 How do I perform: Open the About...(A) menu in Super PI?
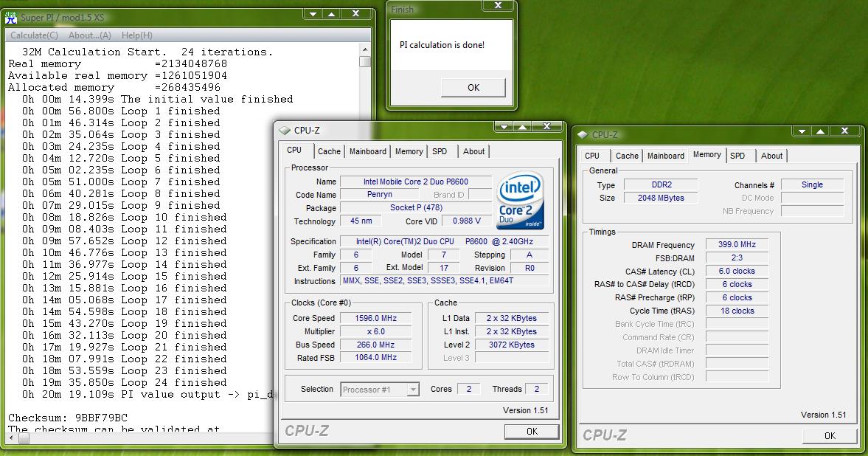pos(90,35)
